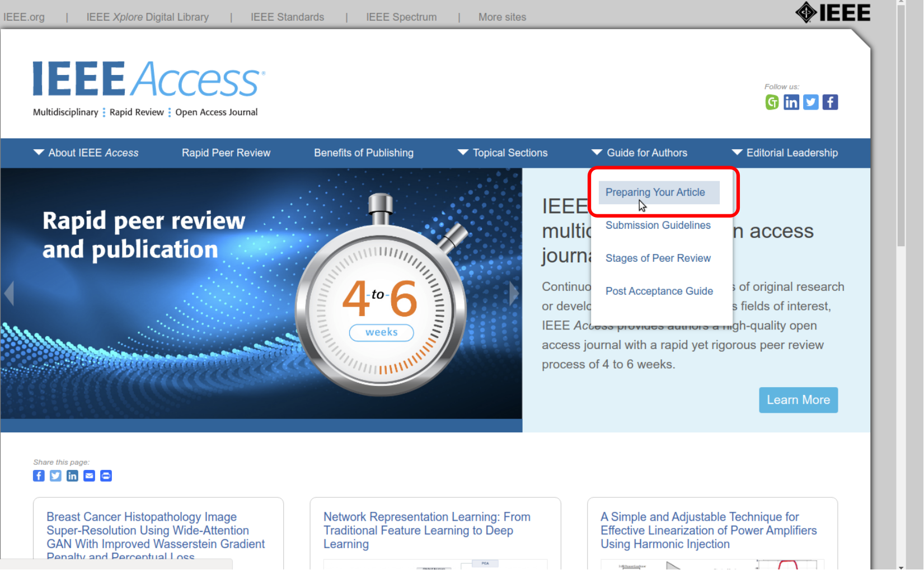Image resolution: width=924 pixels, height=570 pixels.
Task: Click the Learn More button
Action: (x=799, y=400)
